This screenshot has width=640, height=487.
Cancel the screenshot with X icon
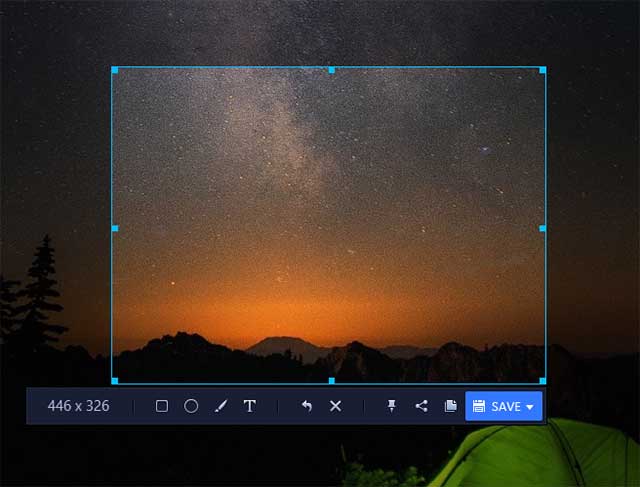[x=336, y=406]
